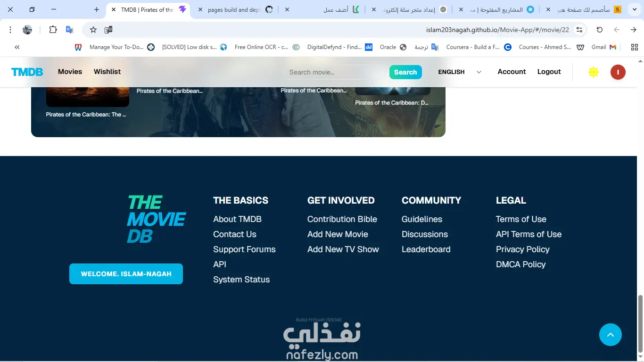Viewport: 644px width, 362px height.
Task: Focus the Search movie input field
Action: point(335,72)
